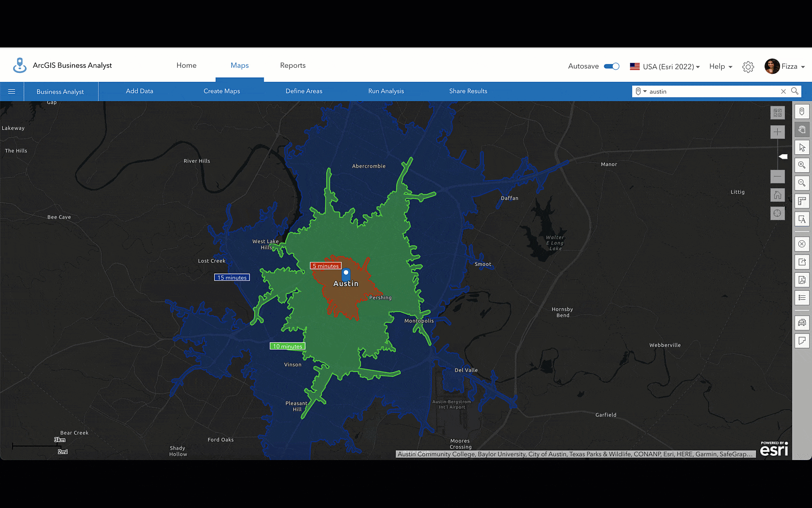Click the 10 minutes drive time label

288,346
